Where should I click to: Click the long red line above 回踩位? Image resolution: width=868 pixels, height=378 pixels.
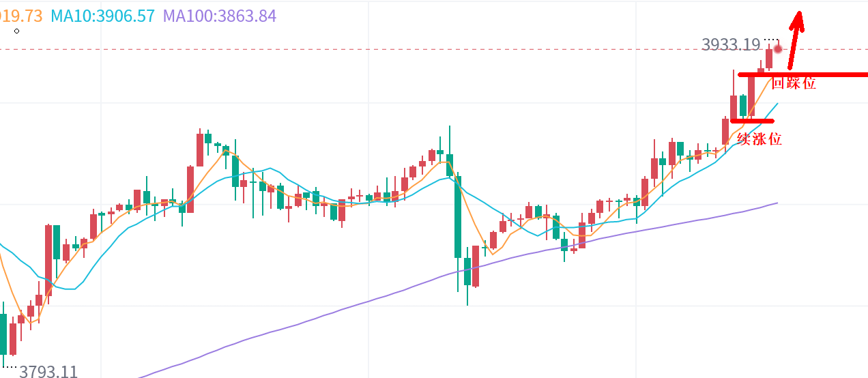click(819, 74)
